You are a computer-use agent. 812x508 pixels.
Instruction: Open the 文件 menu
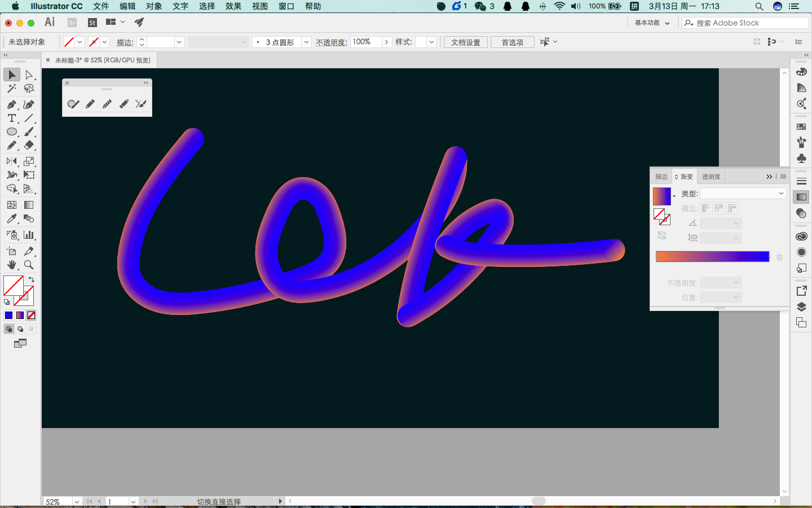101,6
